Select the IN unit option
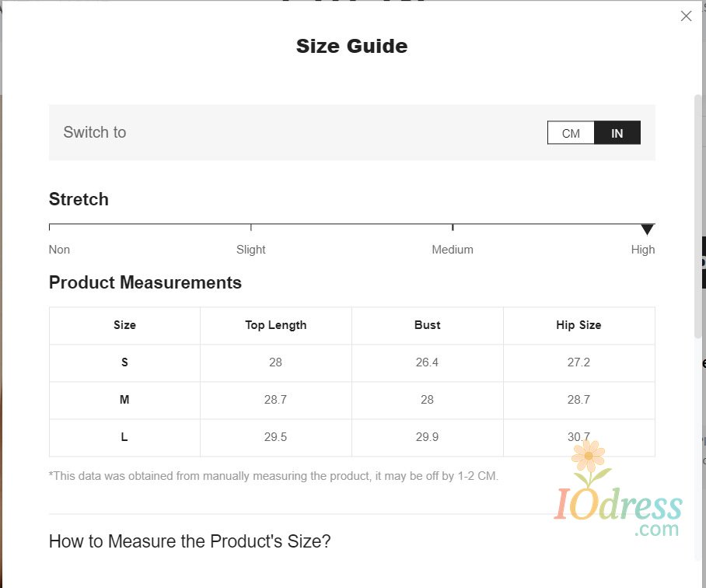The image size is (706, 588). tap(617, 133)
